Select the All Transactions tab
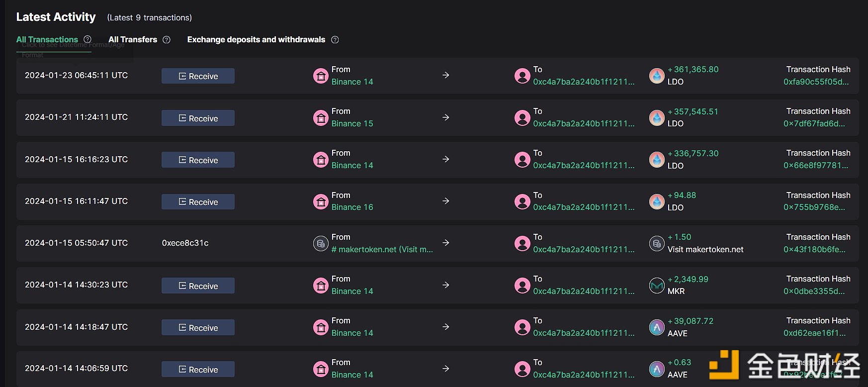Viewport: 868px width, 387px height. tap(47, 40)
